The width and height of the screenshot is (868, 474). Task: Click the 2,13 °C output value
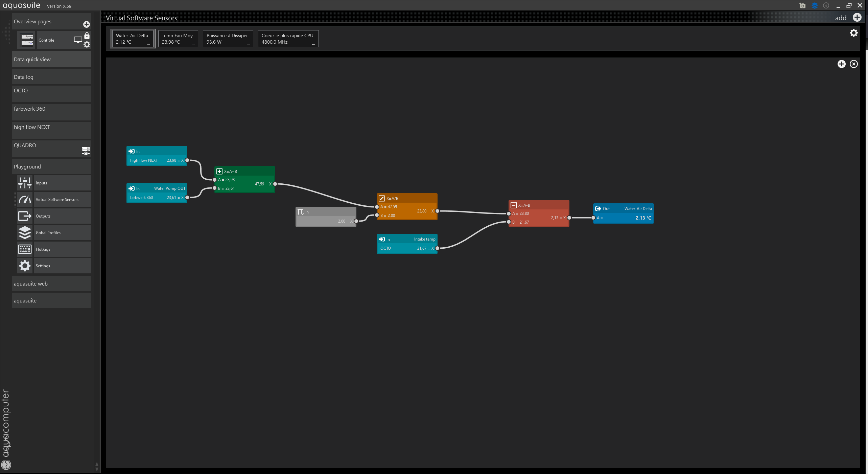[x=643, y=218]
